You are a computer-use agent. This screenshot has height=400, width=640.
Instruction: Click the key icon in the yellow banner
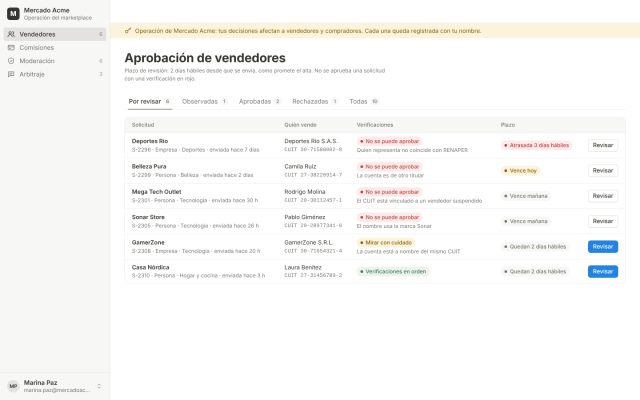coord(128,31)
